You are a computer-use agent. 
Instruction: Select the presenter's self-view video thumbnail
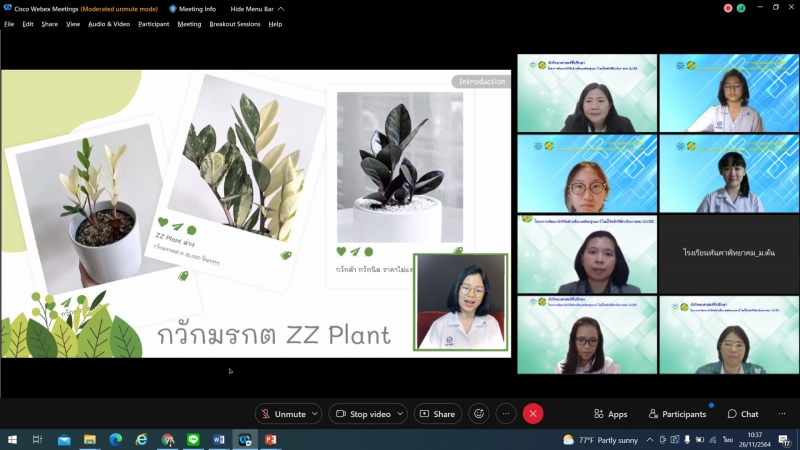point(461,302)
